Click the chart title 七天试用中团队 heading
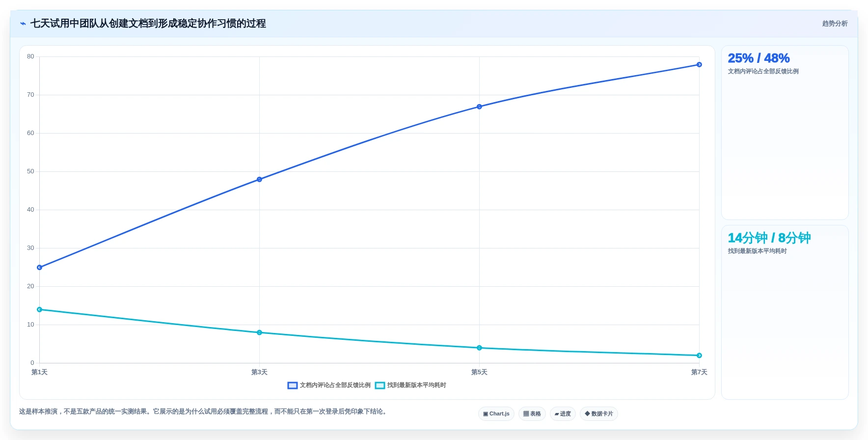This screenshot has height=440, width=868. (148, 24)
